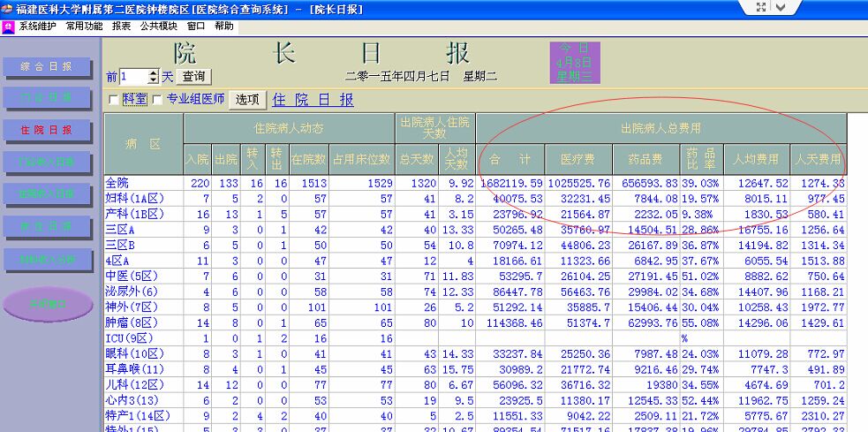The width and height of the screenshot is (868, 432).
Task: Select the 全院 row label
Action: [117, 183]
